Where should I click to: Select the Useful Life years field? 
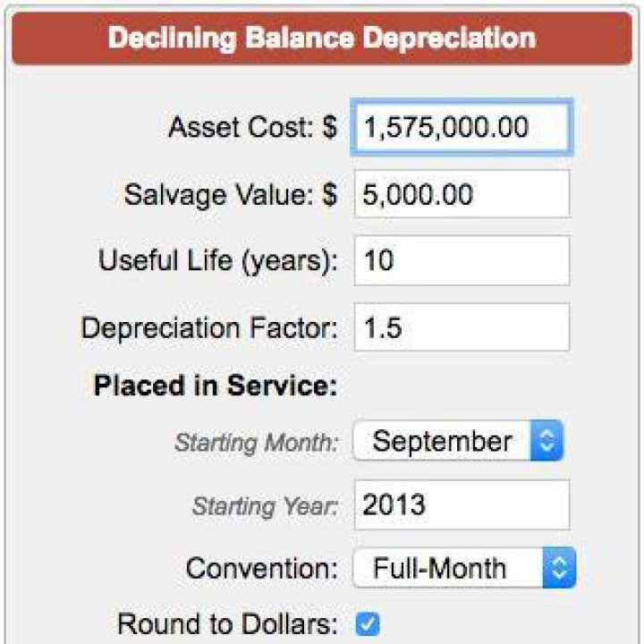(462, 260)
